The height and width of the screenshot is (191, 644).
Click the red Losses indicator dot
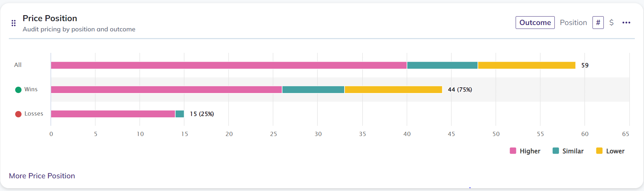point(18,114)
